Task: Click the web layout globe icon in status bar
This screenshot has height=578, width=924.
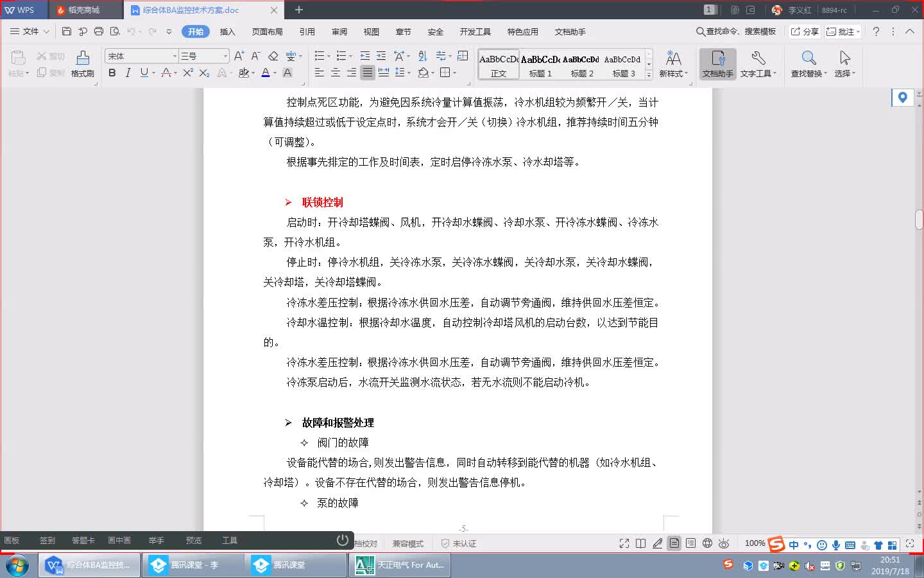Action: (707, 543)
